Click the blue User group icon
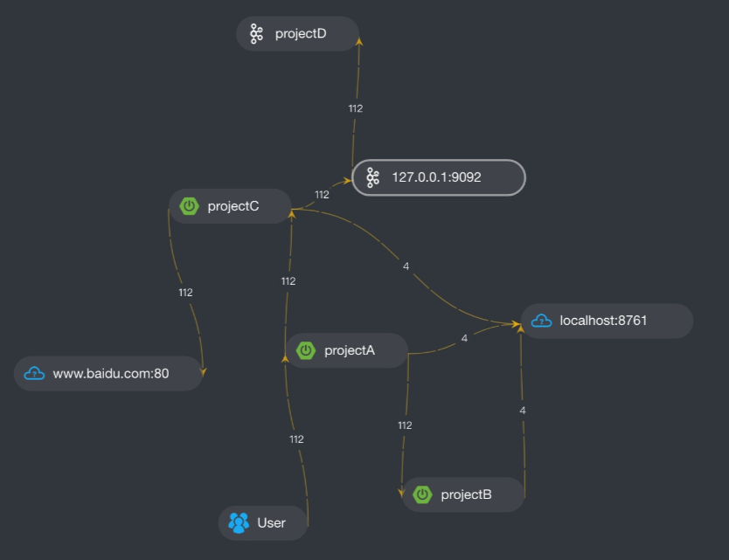729x560 pixels. (x=239, y=522)
